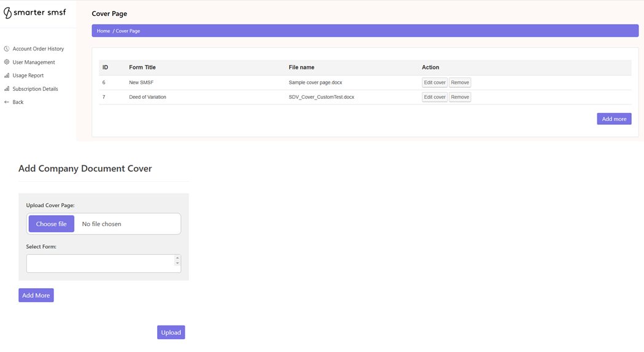The width and height of the screenshot is (644, 352).
Task: Edit cover for Deed of Variation row
Action: pos(435,97)
